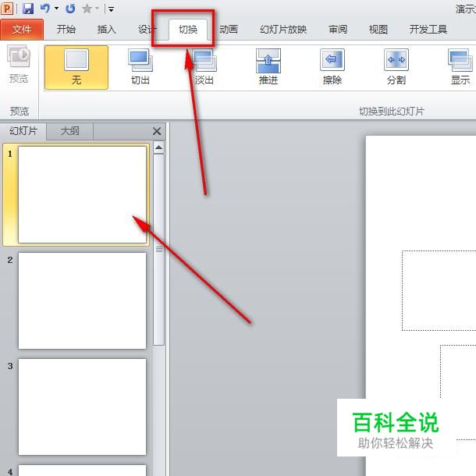Switch to the 插入 ribbon tab
The image size is (476, 476).
[107, 30]
